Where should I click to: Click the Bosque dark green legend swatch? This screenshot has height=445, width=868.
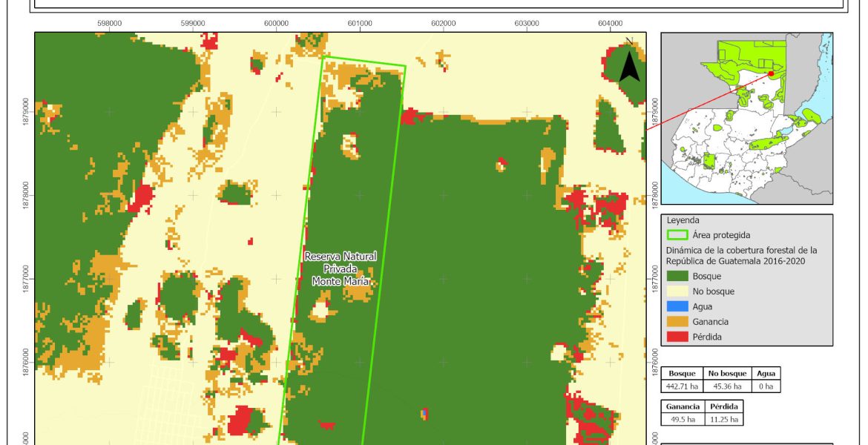coord(678,276)
